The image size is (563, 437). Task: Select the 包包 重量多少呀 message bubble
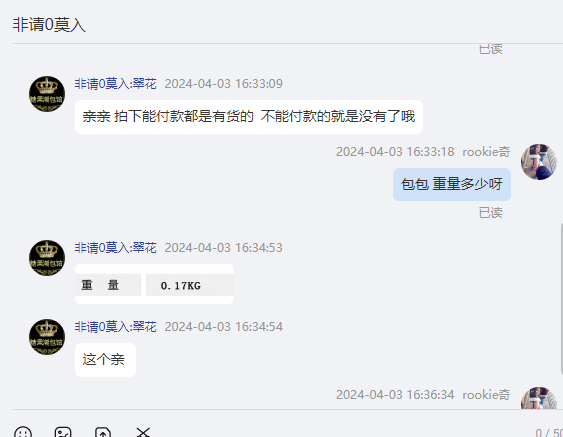click(x=452, y=184)
